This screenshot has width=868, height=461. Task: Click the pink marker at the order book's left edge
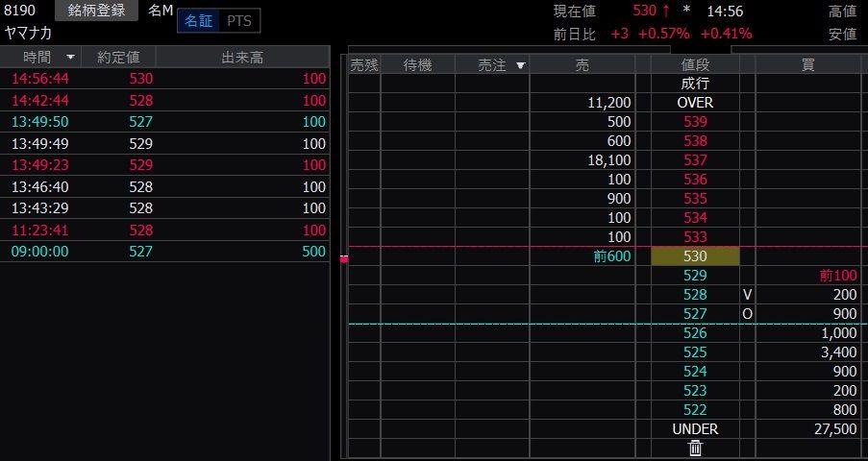(344, 258)
